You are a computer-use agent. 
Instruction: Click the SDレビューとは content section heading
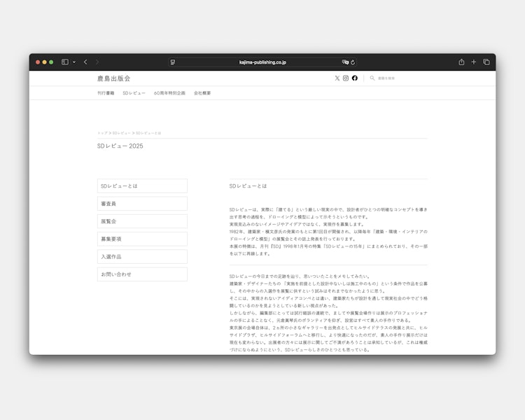(x=248, y=186)
